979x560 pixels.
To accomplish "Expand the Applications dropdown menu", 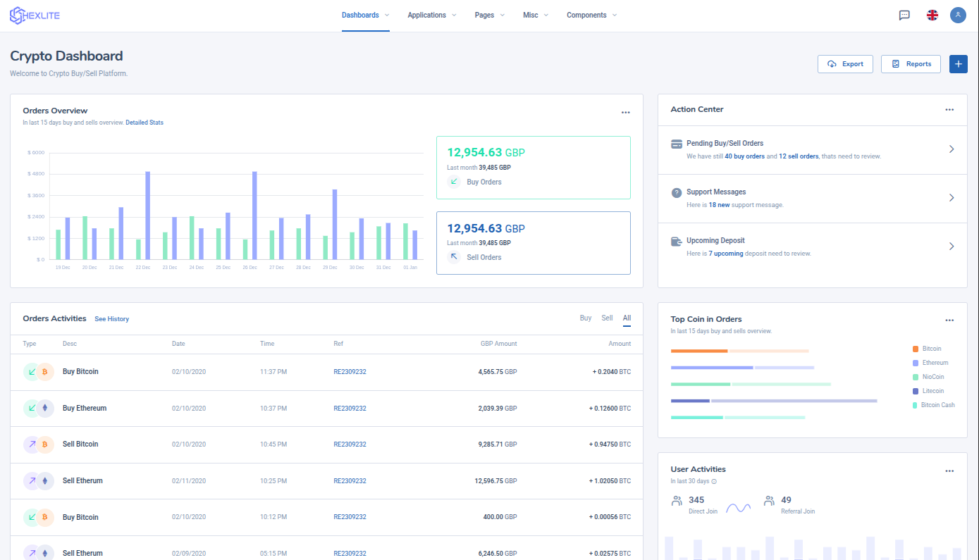I will click(x=431, y=15).
